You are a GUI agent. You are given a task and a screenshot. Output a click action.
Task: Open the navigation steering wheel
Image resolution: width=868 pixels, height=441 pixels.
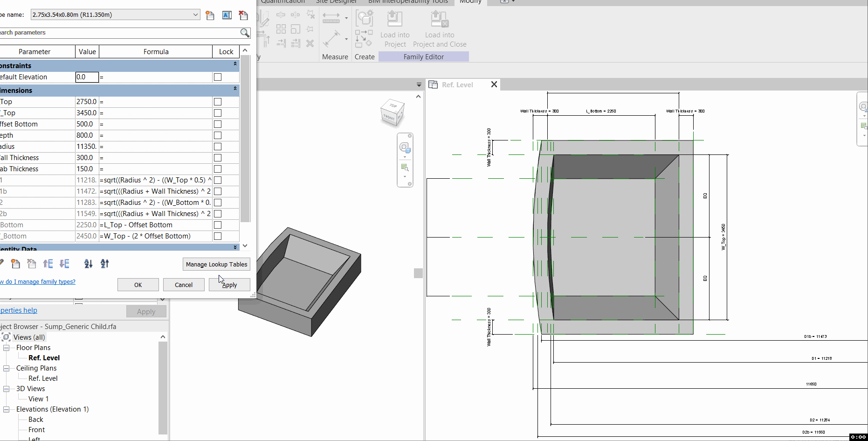405,147
